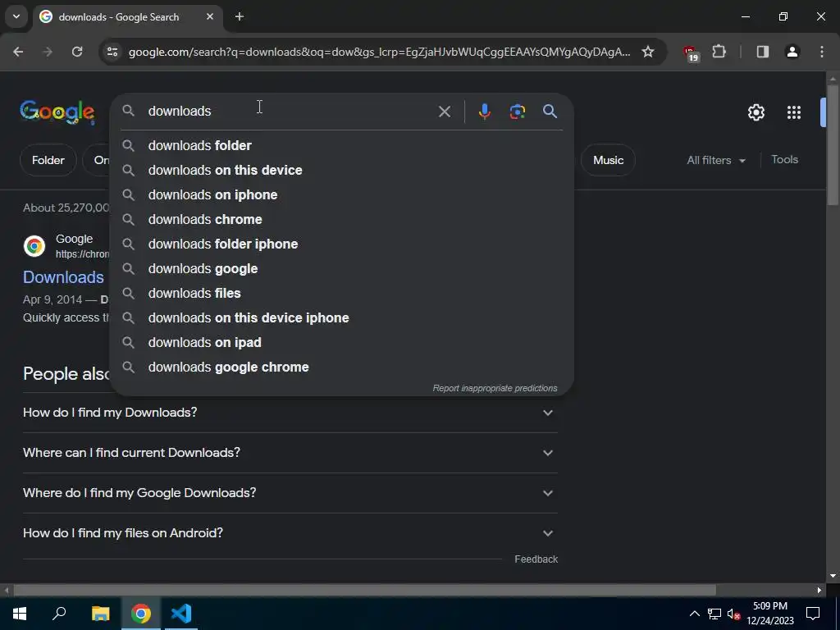The height and width of the screenshot is (630, 840).
Task: Expand 'How do I find my files on Android?'
Action: (290, 533)
